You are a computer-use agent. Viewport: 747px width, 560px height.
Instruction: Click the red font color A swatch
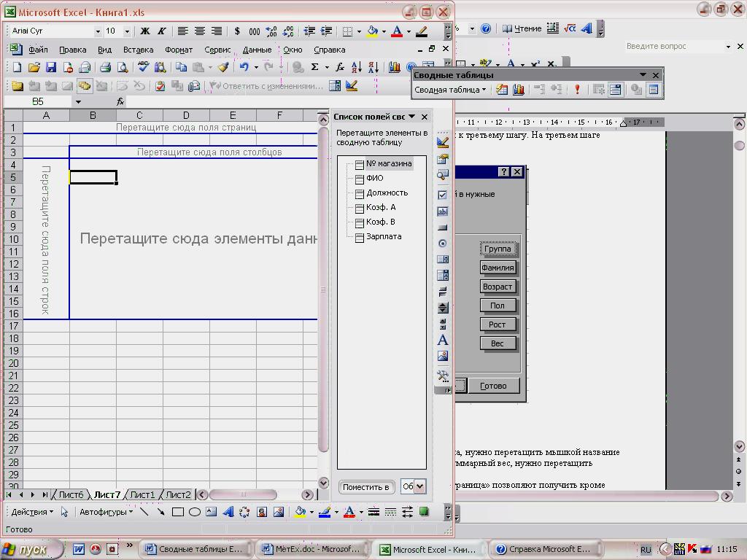(x=397, y=31)
